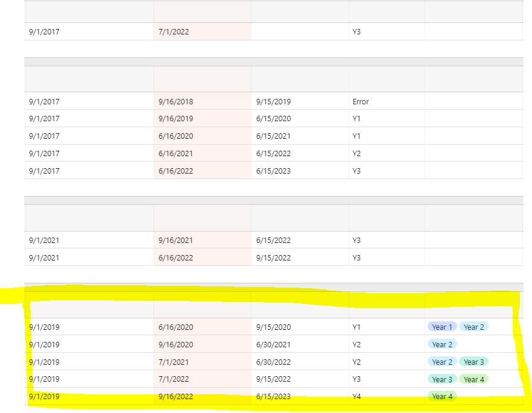Screen dimensions: 532x413
Task: Click the 6/16/2021 date cell
Action: coord(202,153)
